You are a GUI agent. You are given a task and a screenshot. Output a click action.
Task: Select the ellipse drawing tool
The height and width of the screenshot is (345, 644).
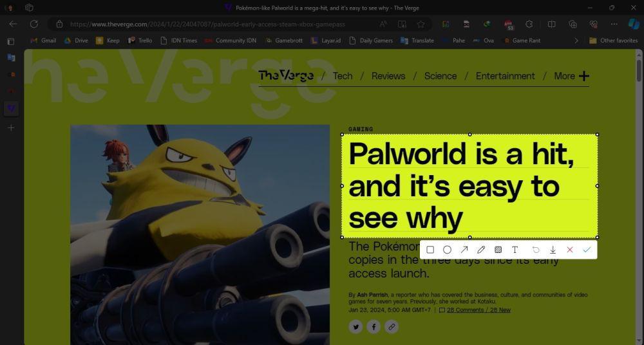pyautogui.click(x=448, y=250)
